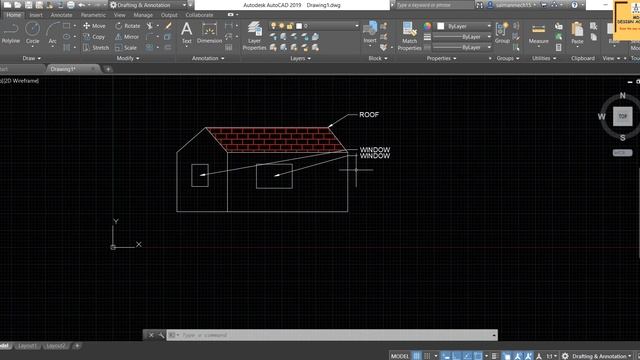Click the Rectangle draw tool
The image size is (640, 360).
[x=67, y=26]
